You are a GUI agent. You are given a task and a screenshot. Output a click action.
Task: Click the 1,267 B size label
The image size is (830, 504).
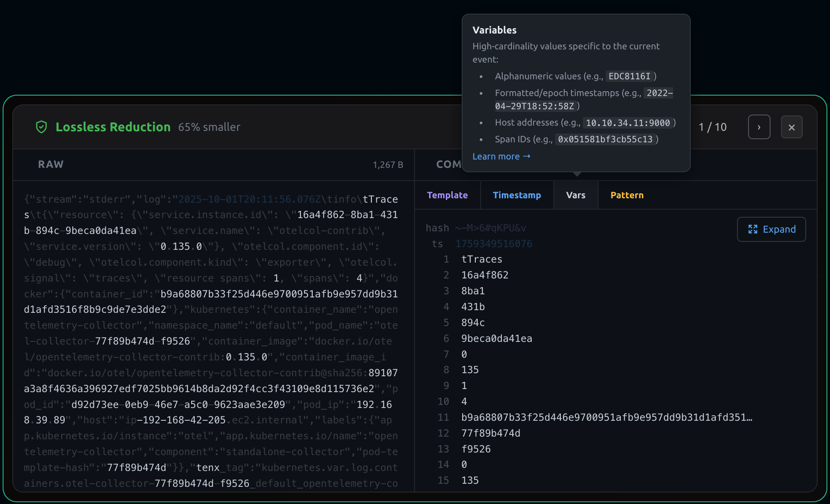[388, 165]
